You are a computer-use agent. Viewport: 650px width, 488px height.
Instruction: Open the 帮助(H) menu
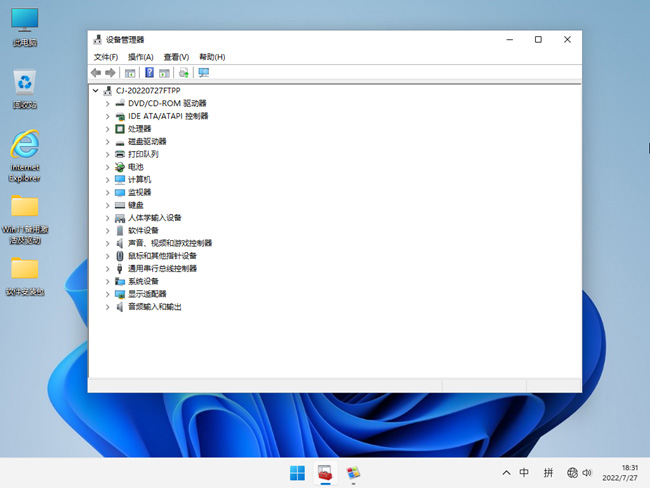point(212,57)
